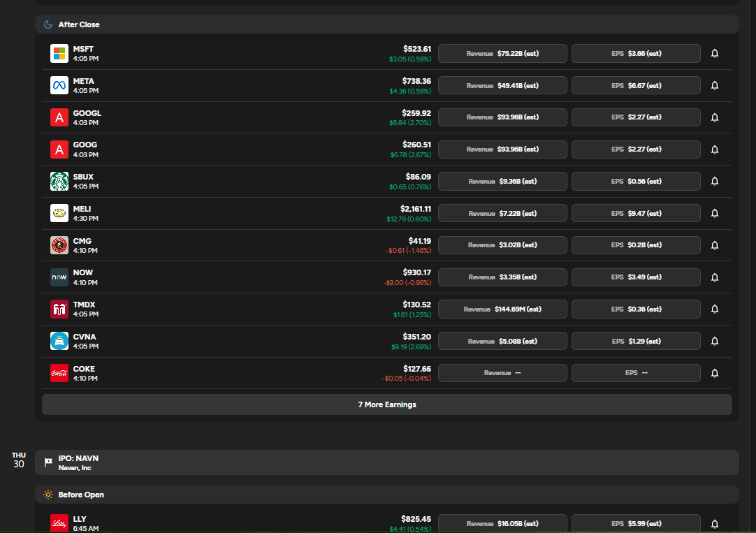Open COKE empty Revenue box
Screen dimensions: 756x533
pyautogui.click(x=502, y=373)
